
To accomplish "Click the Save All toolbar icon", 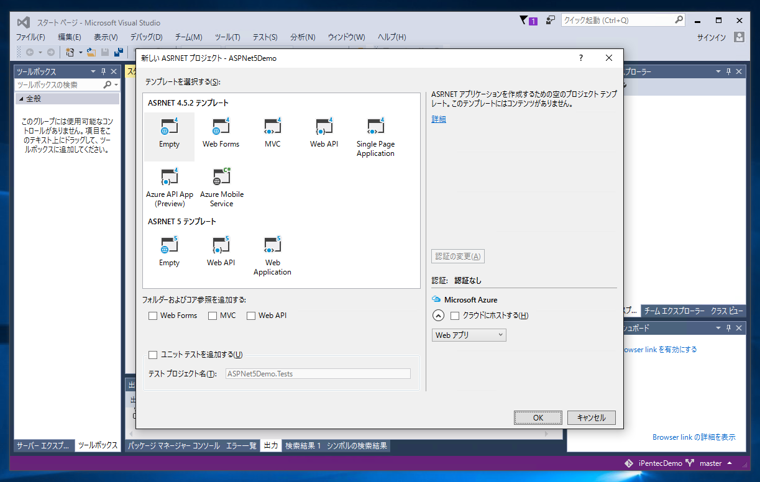I will (119, 52).
